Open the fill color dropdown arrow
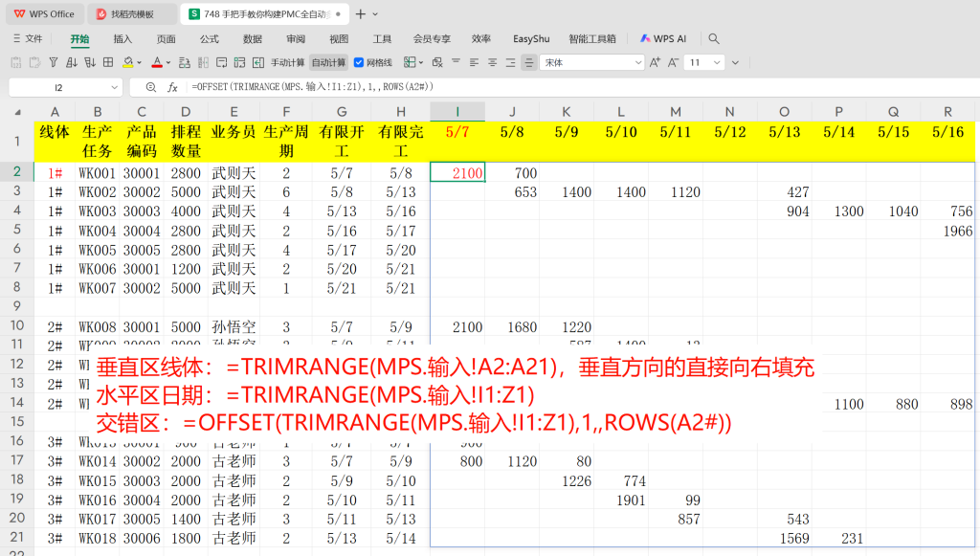 pos(140,62)
